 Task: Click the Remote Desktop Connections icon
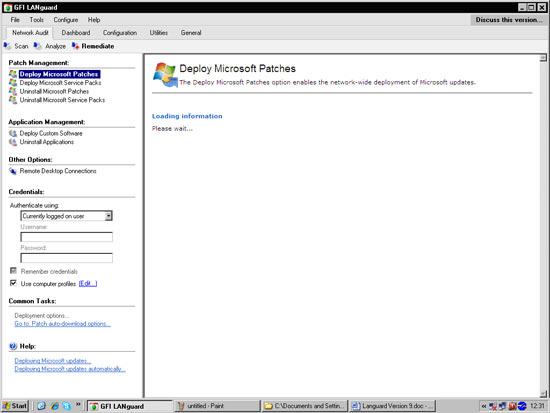pyautogui.click(x=13, y=171)
